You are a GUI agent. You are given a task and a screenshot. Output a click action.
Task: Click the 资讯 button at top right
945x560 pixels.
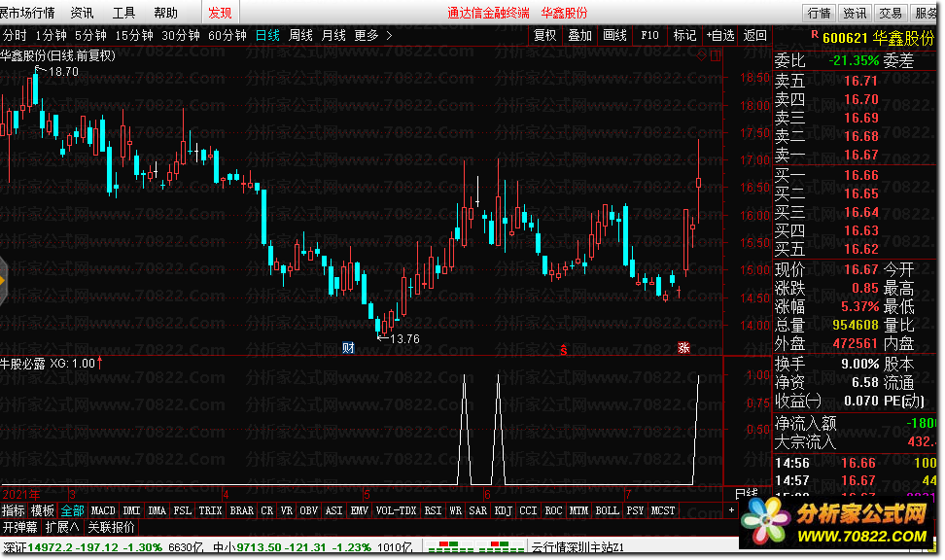click(855, 14)
